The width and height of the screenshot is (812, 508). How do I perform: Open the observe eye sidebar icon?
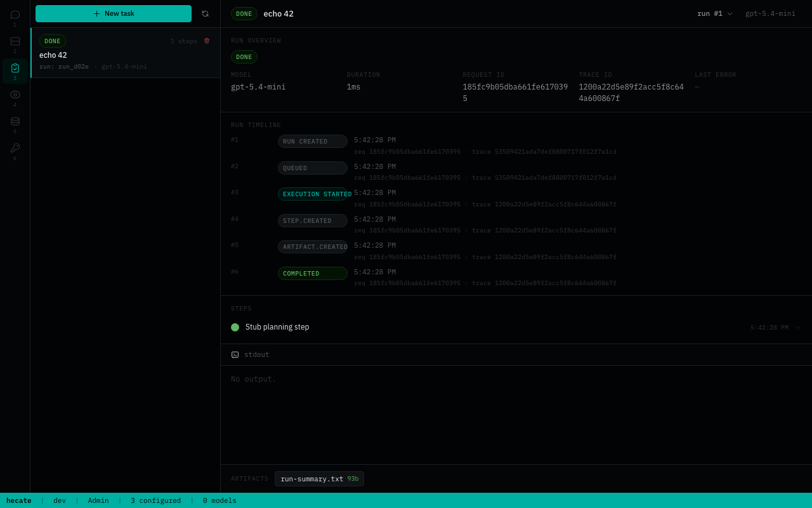[15, 95]
